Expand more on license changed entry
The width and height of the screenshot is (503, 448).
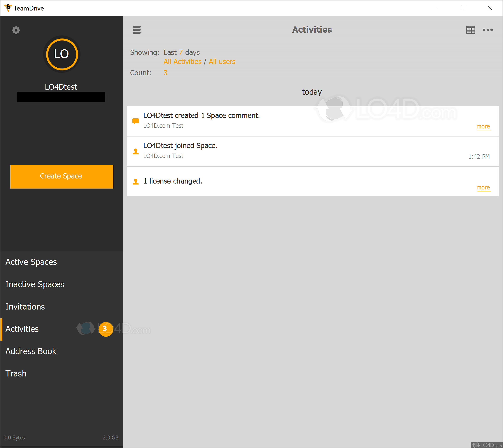pos(483,187)
